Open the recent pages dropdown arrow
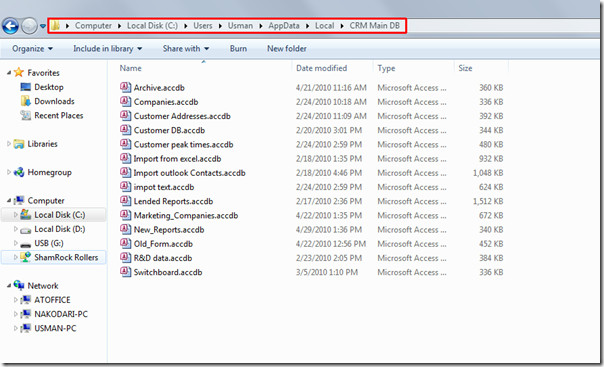604x367 pixels. click(x=43, y=26)
